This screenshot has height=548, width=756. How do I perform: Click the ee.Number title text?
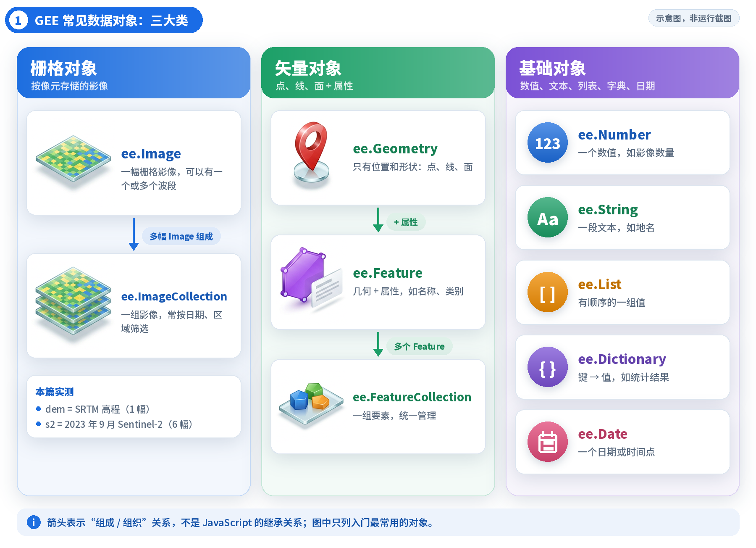614,135
